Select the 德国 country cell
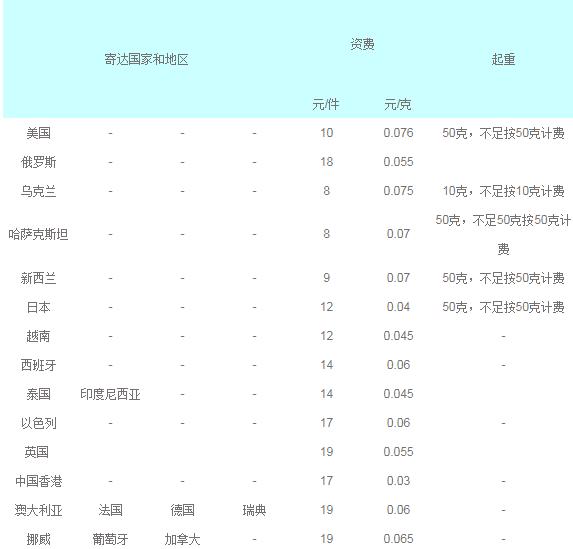 pos(182,510)
